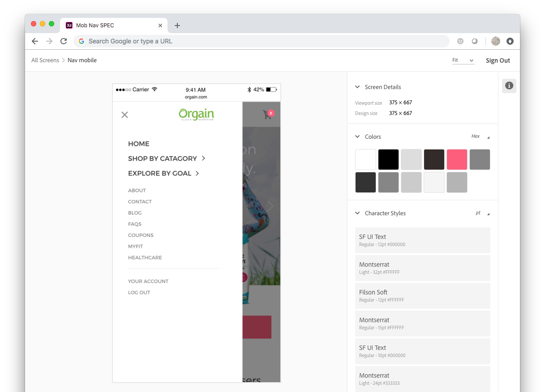
Task: Collapse the Screen Details section
Action: click(357, 87)
